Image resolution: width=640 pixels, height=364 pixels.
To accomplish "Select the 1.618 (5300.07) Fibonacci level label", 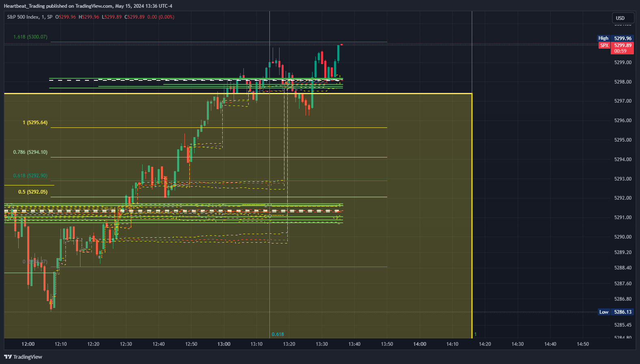I will click(30, 37).
